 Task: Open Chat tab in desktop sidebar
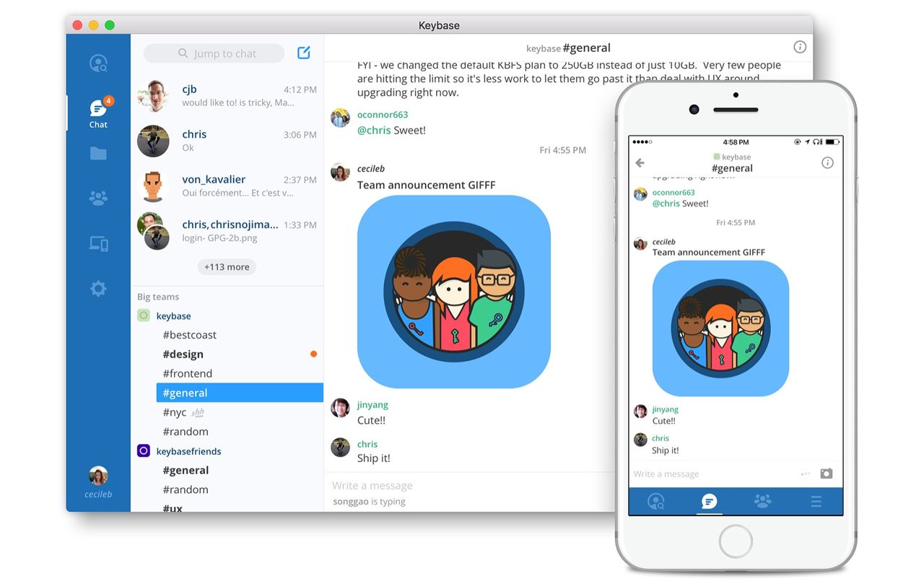[x=98, y=113]
